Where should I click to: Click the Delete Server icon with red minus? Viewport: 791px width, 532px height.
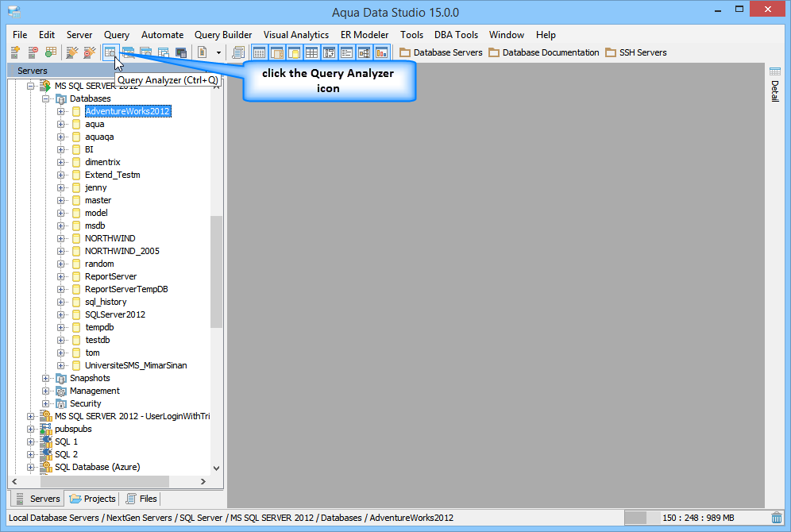click(33, 52)
